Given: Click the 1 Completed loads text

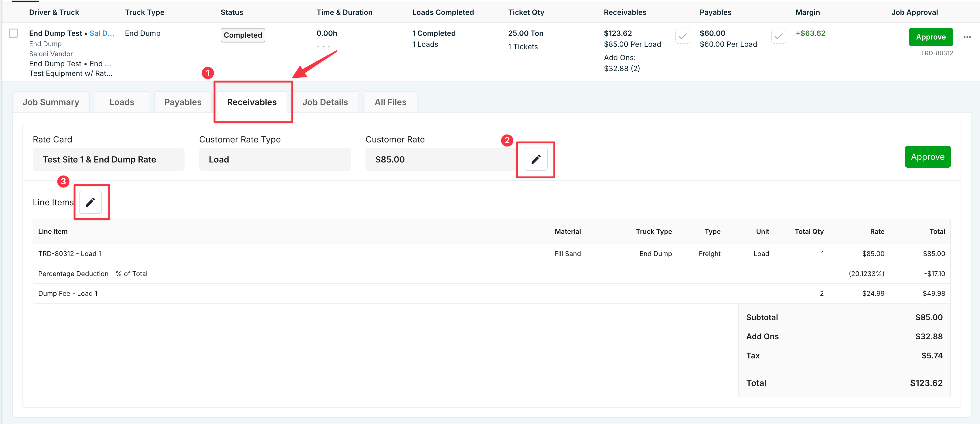Looking at the screenshot, I should point(434,33).
